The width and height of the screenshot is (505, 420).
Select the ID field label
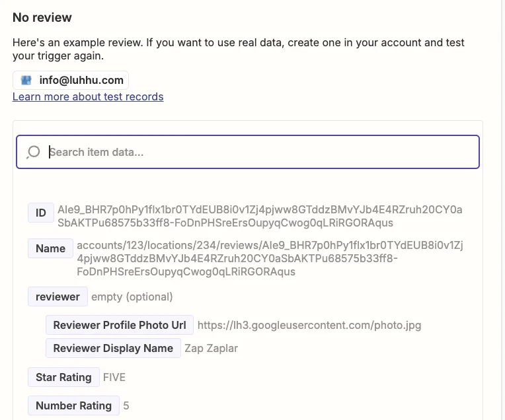click(40, 213)
